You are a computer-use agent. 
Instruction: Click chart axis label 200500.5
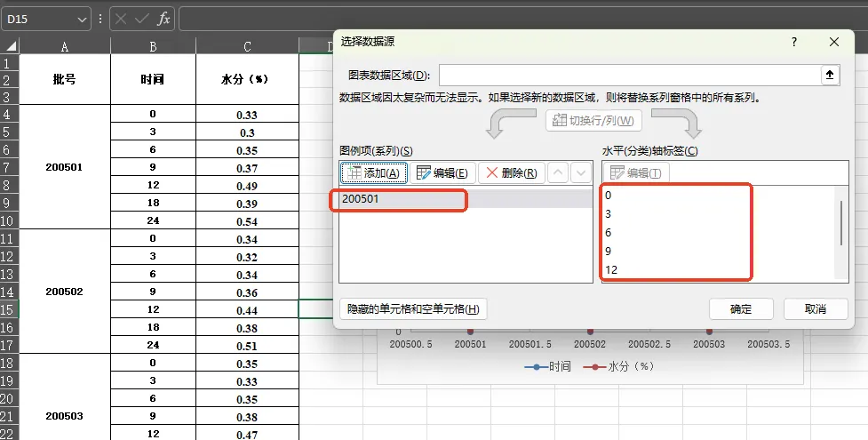coord(410,344)
